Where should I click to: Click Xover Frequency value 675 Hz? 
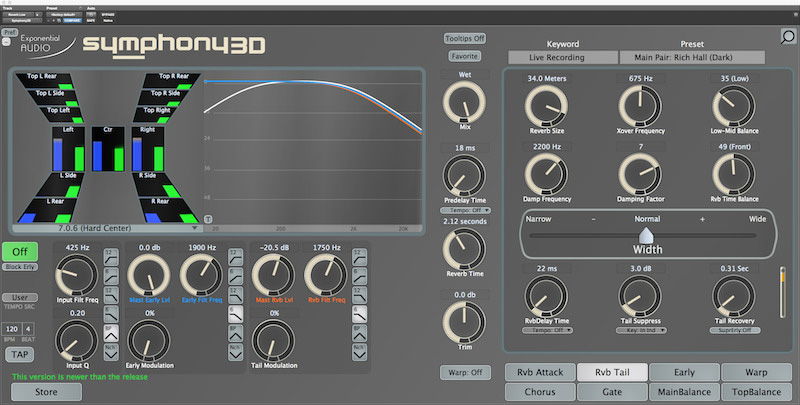click(x=641, y=79)
